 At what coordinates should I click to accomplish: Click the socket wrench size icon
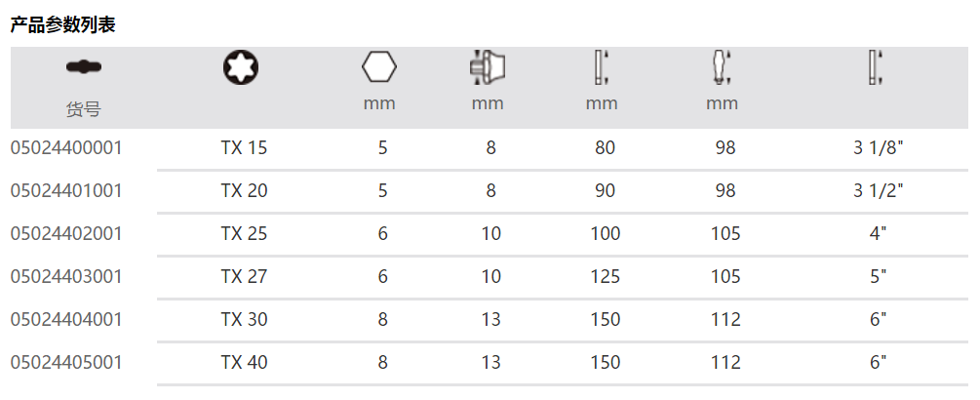pyautogui.click(x=487, y=67)
